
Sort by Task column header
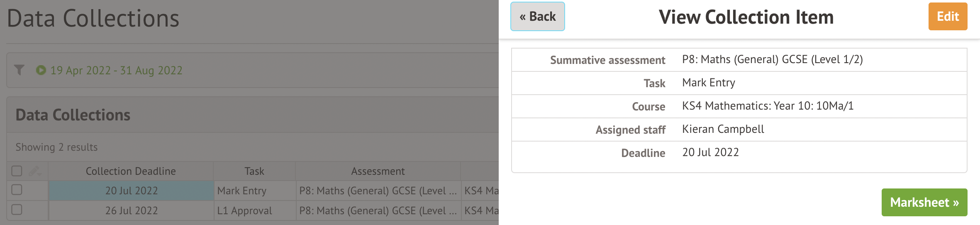point(254,171)
